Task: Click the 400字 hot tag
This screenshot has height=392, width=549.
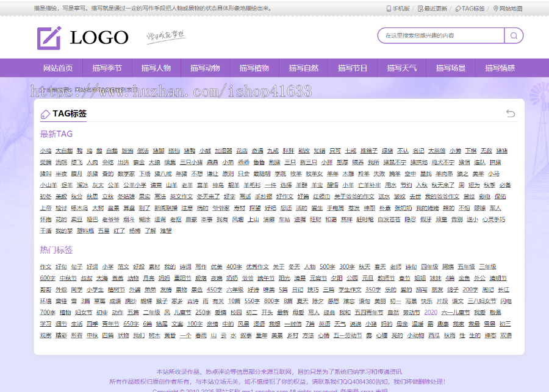Action: click(x=234, y=266)
